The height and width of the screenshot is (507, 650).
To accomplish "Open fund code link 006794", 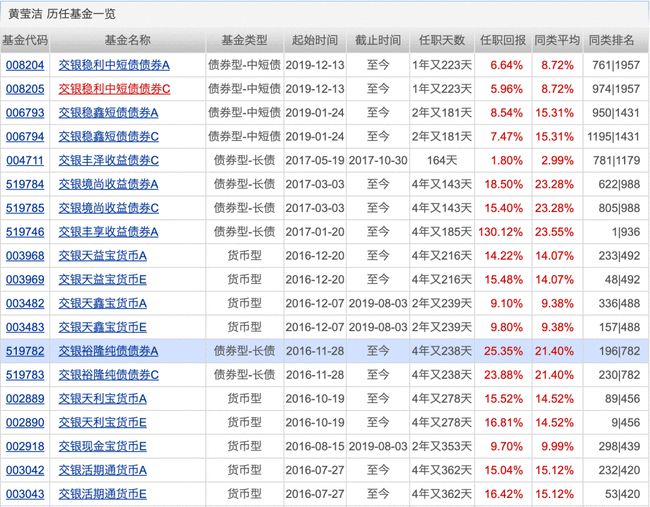I will [25, 137].
